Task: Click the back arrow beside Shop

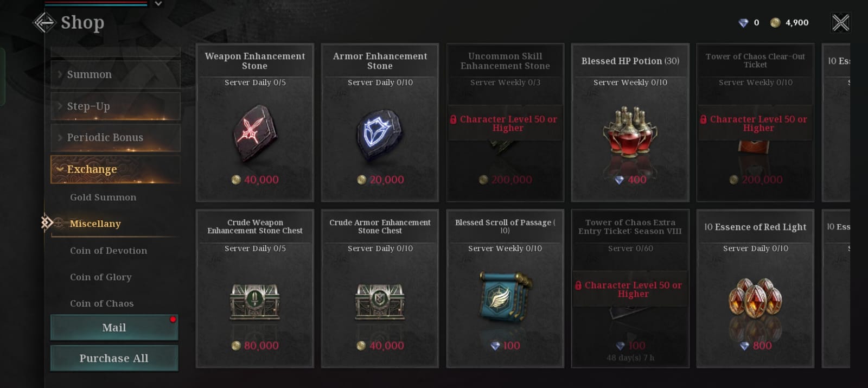Action: [x=44, y=23]
